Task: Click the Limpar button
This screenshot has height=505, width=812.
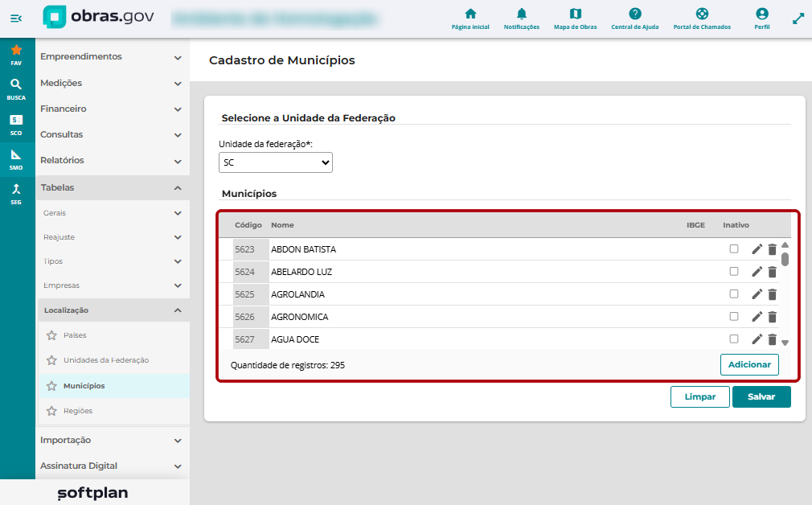Action: click(699, 396)
